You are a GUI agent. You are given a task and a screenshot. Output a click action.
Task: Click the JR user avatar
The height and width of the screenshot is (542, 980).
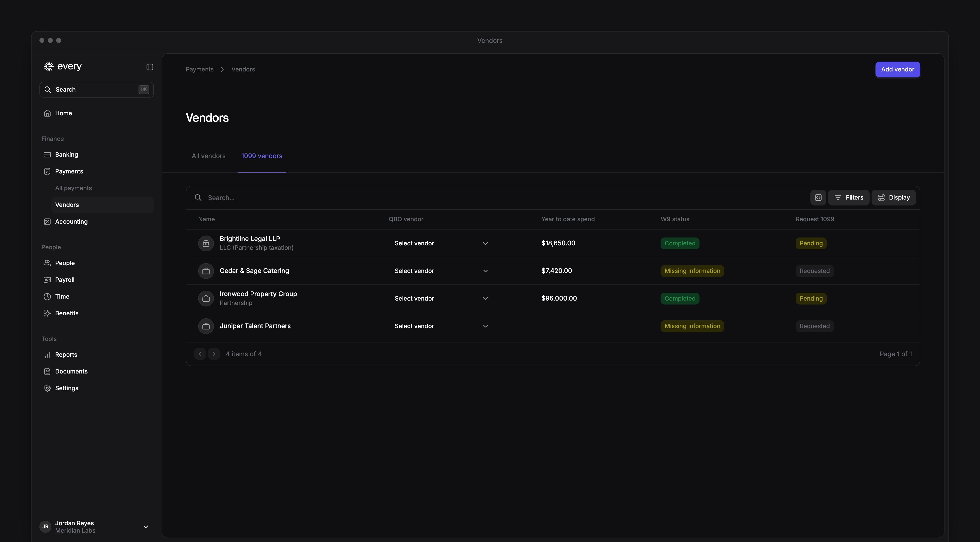tap(45, 527)
